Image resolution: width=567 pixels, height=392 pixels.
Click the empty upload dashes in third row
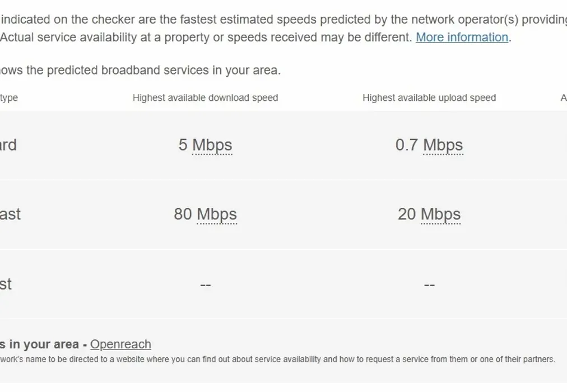pyautogui.click(x=429, y=285)
